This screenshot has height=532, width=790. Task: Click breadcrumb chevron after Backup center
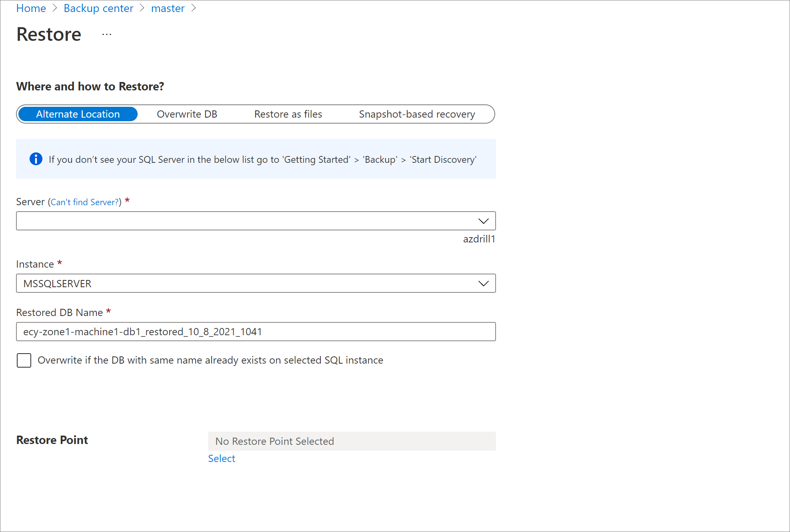tap(142, 8)
